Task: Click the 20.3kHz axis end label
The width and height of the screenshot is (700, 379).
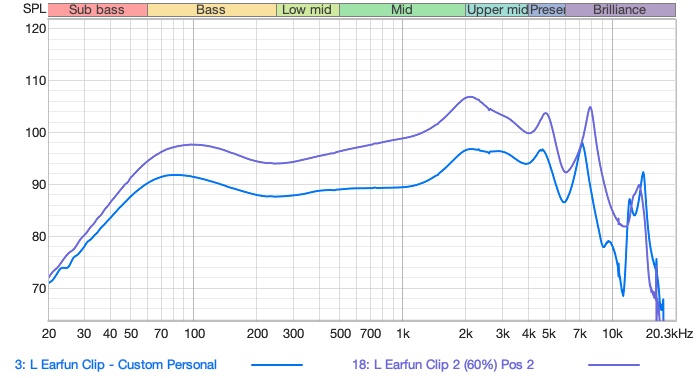Action: tap(669, 333)
